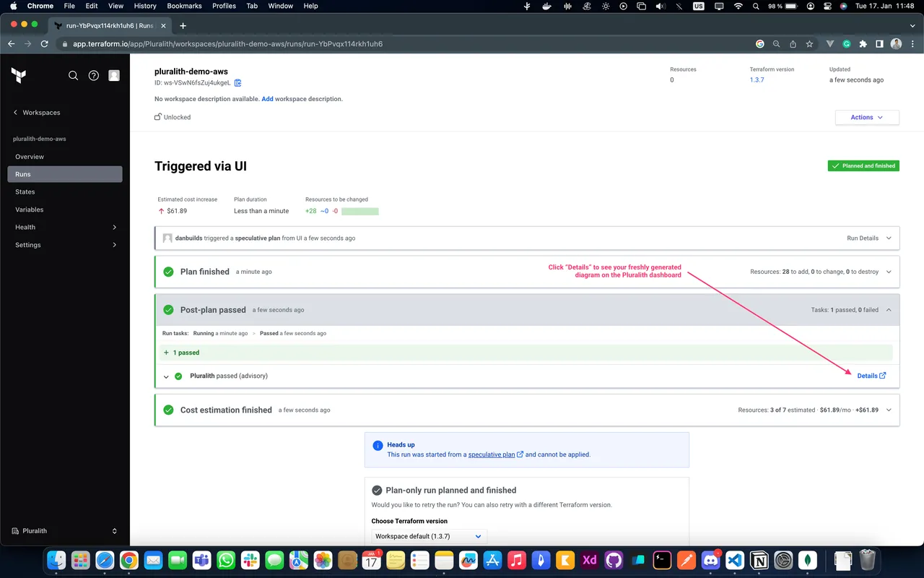Viewport: 924px width, 578px height.
Task: Select Runs in the sidebar
Action: pos(65,174)
